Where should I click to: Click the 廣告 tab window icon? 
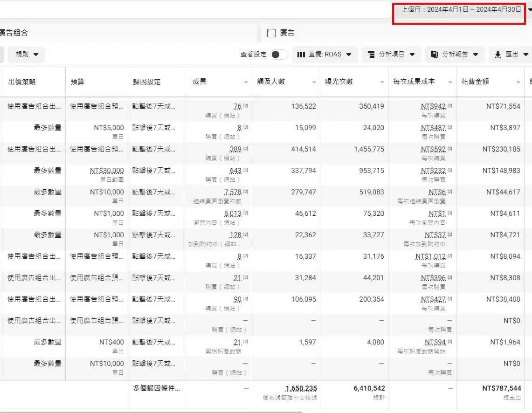(271, 33)
